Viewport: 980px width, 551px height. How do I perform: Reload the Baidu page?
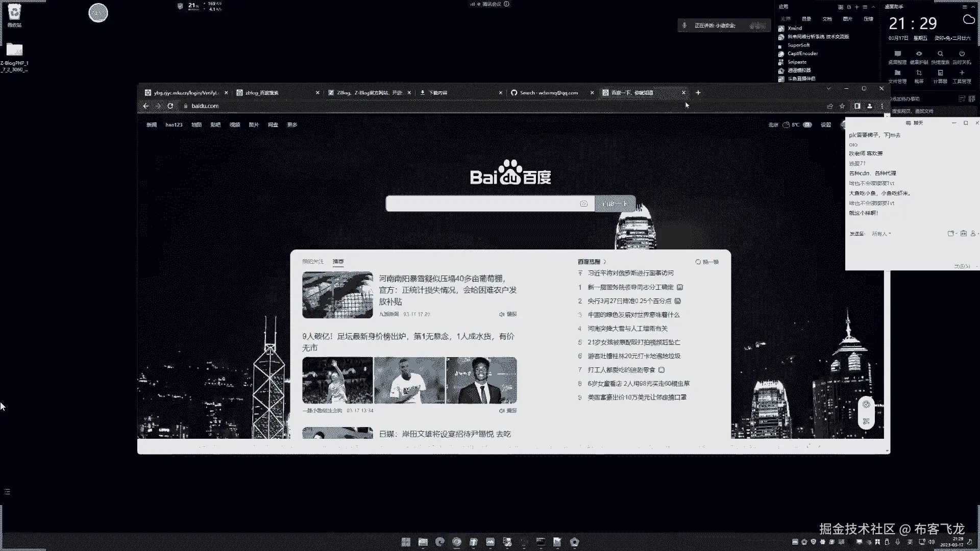170,106
